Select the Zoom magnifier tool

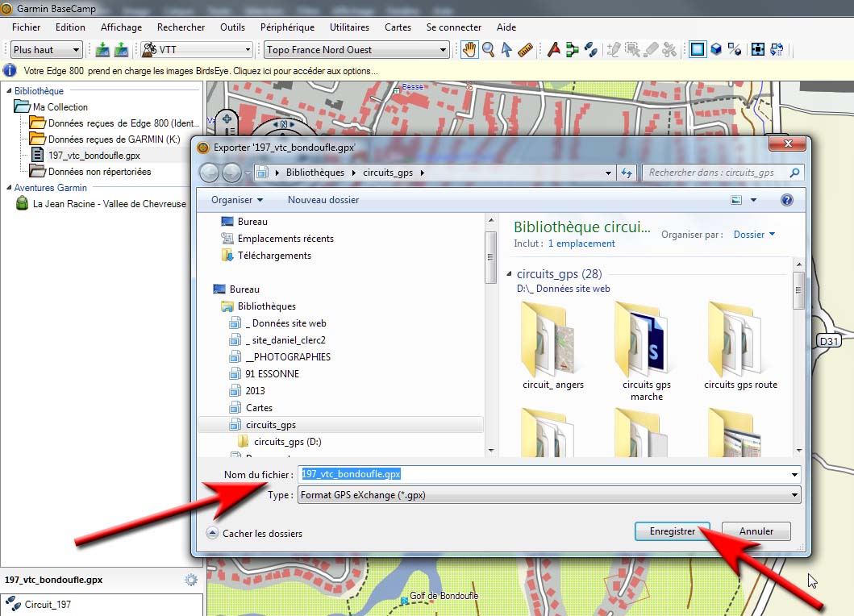488,49
